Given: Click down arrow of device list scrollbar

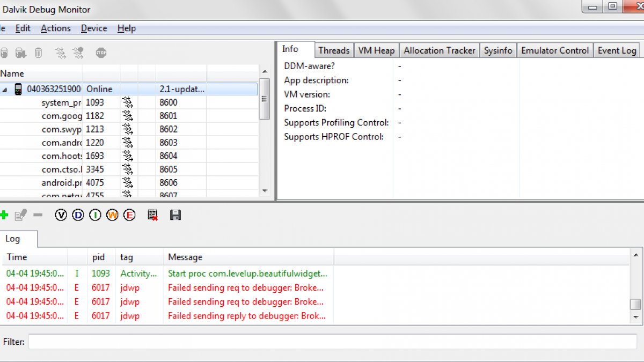Looking at the screenshot, I should 265,190.
